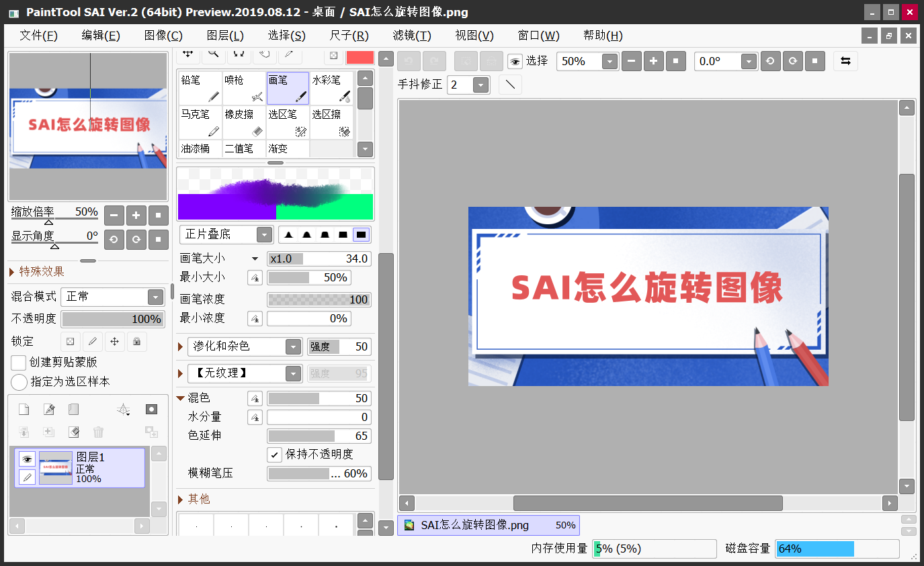The image size is (924, 566).
Task: Open the 视图(V) menu
Action: [474, 36]
